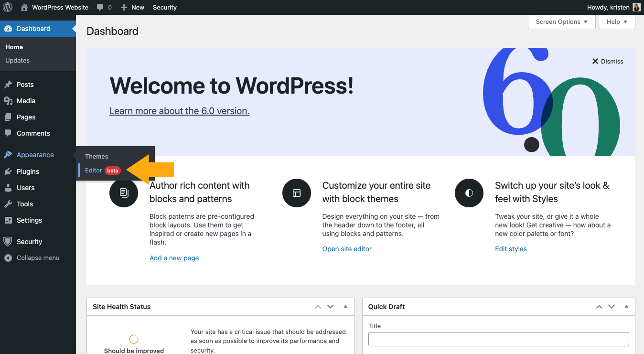Click the Collapse menu arrow icon

coord(8,258)
